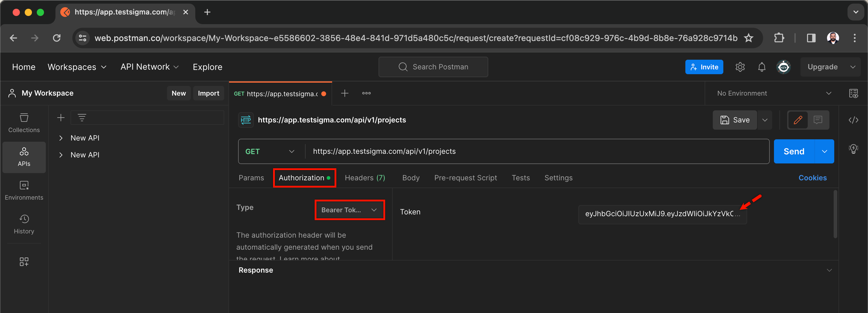This screenshot has height=313, width=868.
Task: Expand the Send options arrow
Action: pos(824,151)
